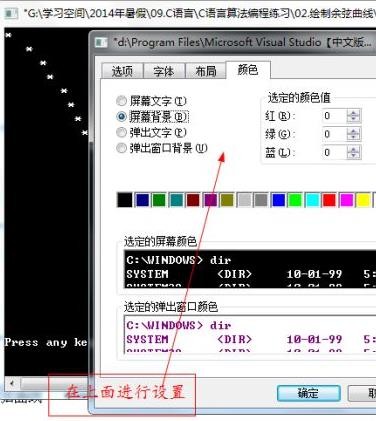Viewport: 376px width, 421px height.
Task: Increase the red (红) value stepper
Action: pos(353,113)
